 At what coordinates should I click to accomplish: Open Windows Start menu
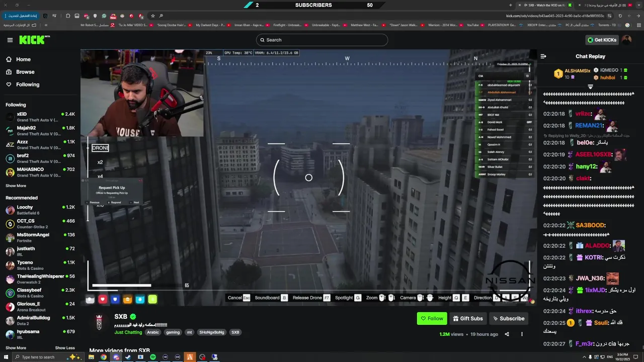tap(7, 357)
